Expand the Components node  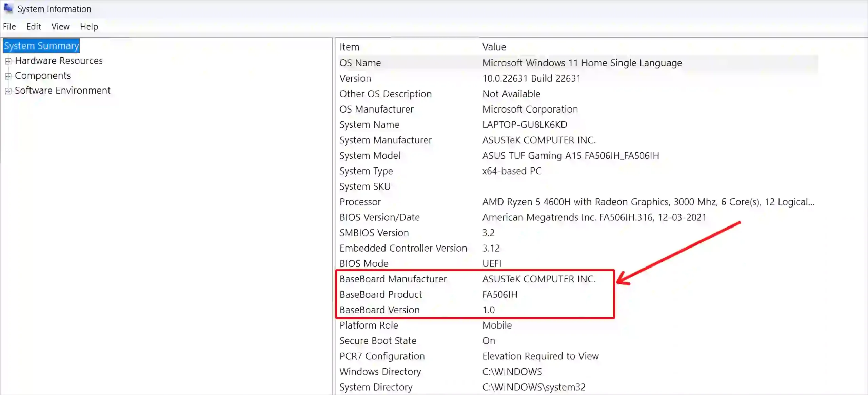coord(8,76)
